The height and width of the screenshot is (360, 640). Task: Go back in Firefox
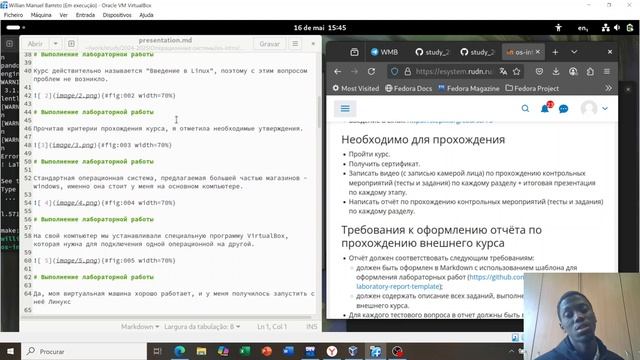click(337, 71)
